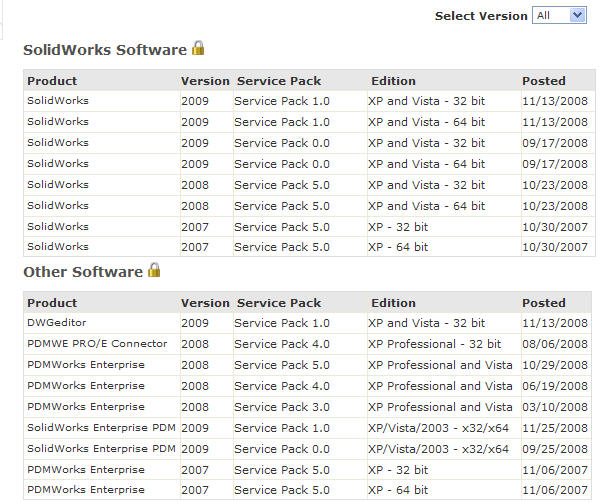Open SolidWorks 2007 XP - 32 bit product link

(x=58, y=226)
